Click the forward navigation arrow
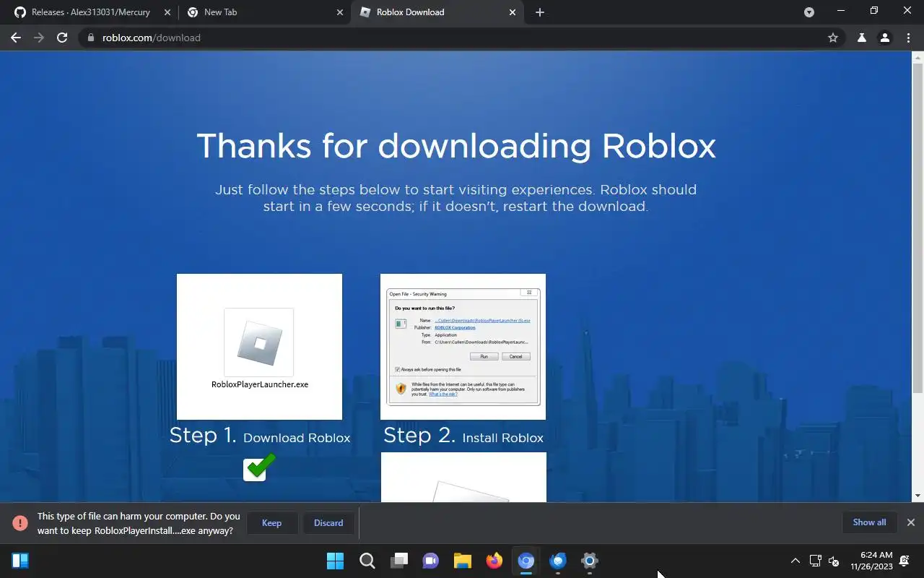 coord(39,38)
